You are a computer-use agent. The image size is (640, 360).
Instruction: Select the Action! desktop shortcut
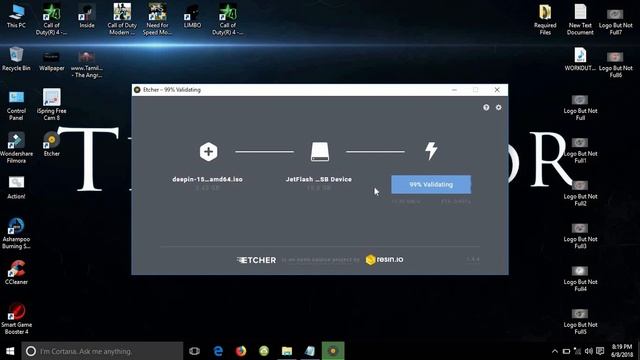point(16,188)
